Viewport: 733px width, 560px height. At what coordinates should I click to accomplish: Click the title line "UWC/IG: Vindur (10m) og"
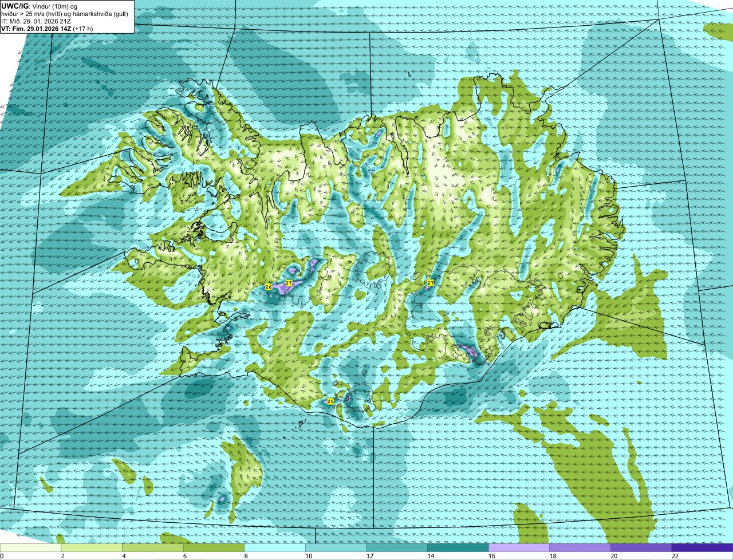pyautogui.click(x=40, y=6)
